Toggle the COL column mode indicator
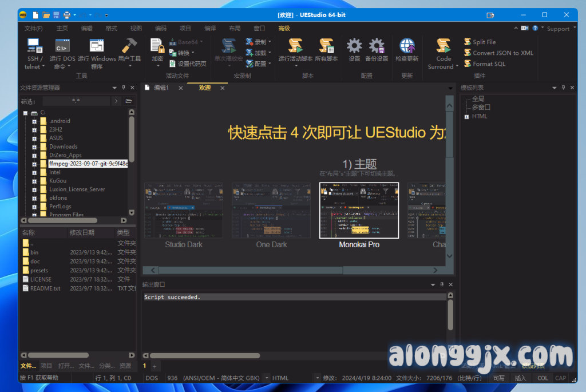This screenshot has height=392, width=586. [543, 378]
